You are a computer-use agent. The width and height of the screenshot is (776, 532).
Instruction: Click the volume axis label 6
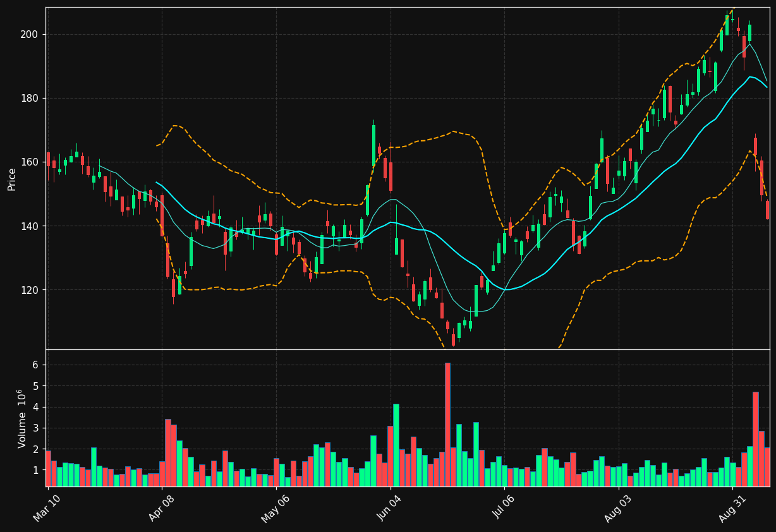point(36,365)
